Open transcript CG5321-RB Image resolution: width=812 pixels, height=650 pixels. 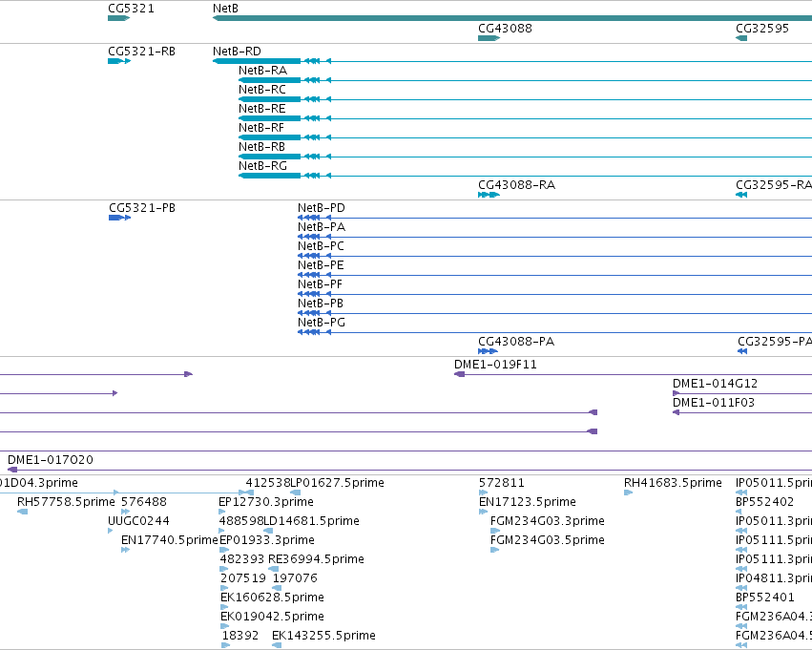(141, 52)
